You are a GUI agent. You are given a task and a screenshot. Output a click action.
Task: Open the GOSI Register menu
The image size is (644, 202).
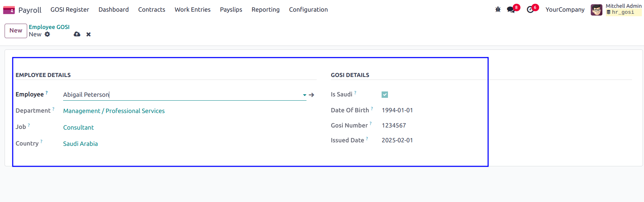pos(70,10)
